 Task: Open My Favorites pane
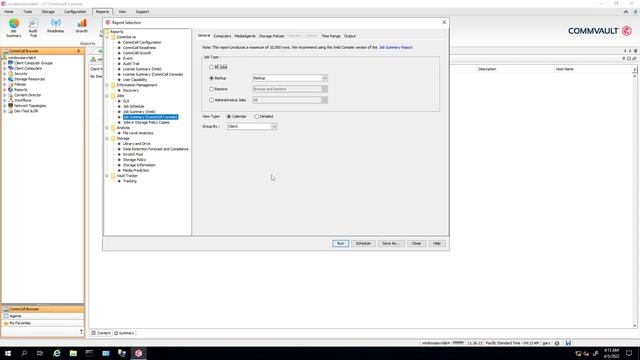[x=20, y=323]
